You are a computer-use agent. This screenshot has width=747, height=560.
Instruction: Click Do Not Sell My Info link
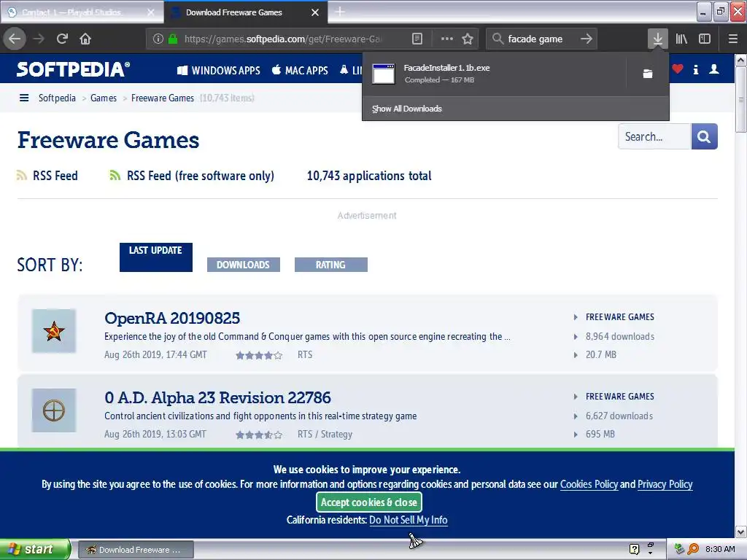pos(409,520)
